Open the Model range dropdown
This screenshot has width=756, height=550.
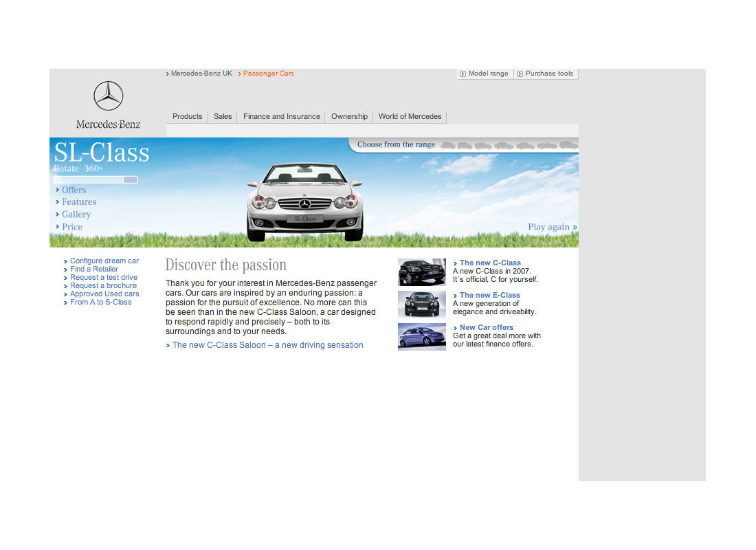(488, 74)
